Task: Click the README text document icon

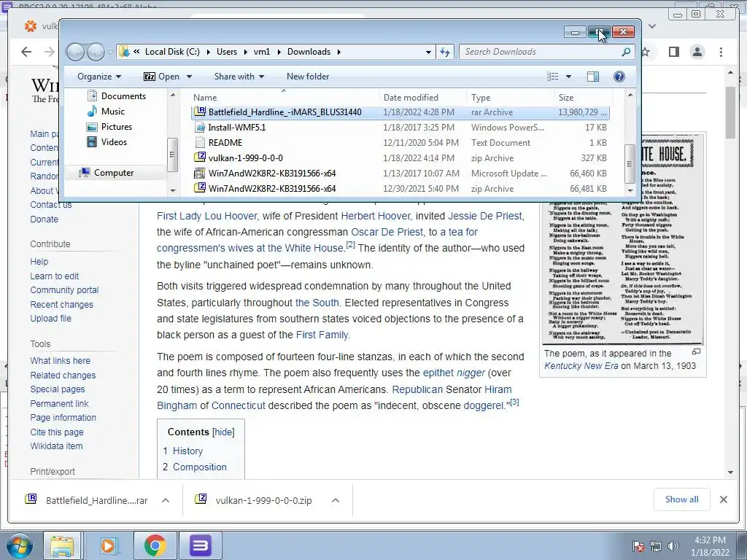Action: pos(200,142)
